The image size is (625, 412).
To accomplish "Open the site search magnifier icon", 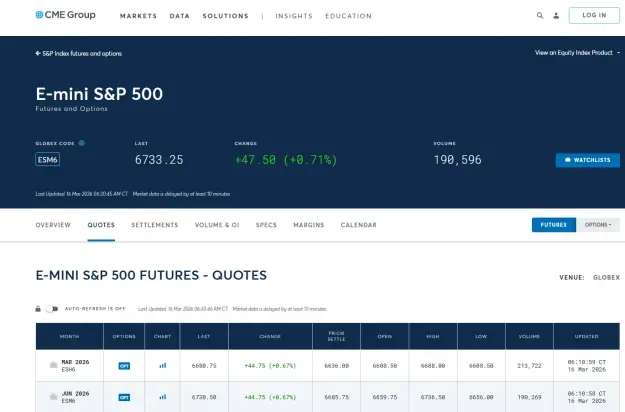I will tap(540, 16).
